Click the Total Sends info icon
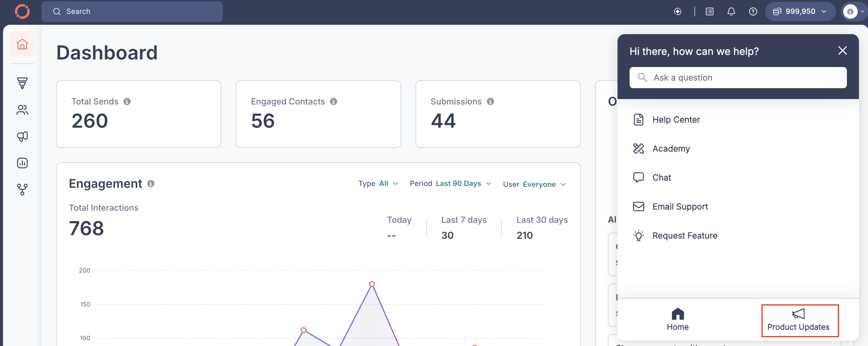This screenshot has width=868, height=346. pyautogui.click(x=127, y=101)
